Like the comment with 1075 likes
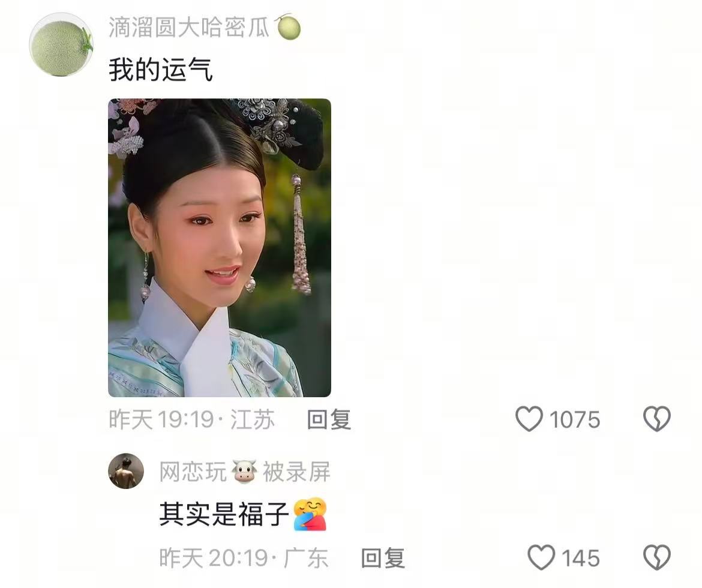 [x=529, y=419]
